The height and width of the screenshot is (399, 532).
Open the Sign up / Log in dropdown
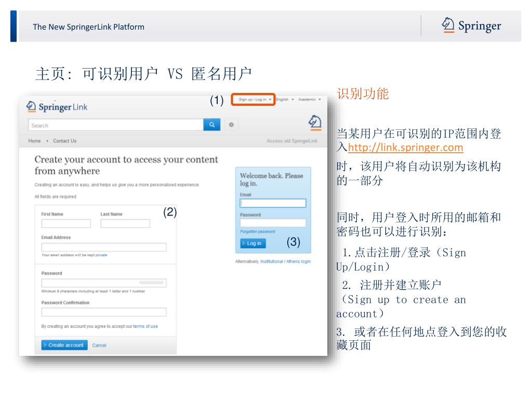click(255, 99)
